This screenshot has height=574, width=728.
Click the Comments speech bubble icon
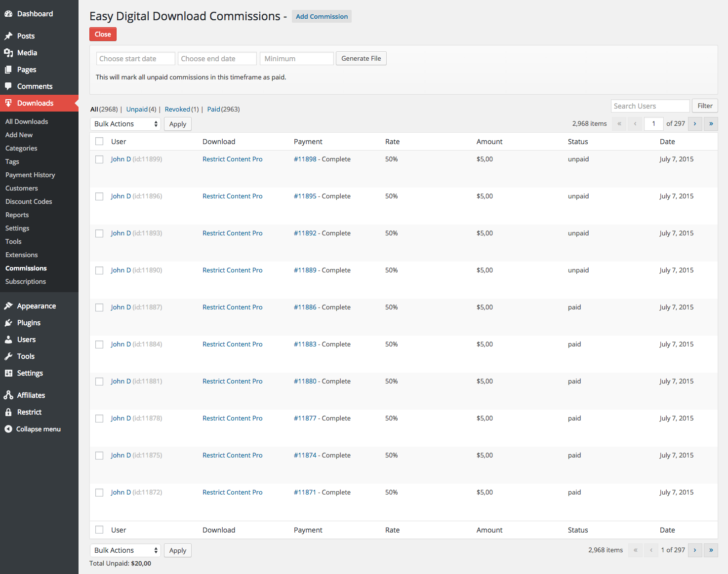coord(8,86)
